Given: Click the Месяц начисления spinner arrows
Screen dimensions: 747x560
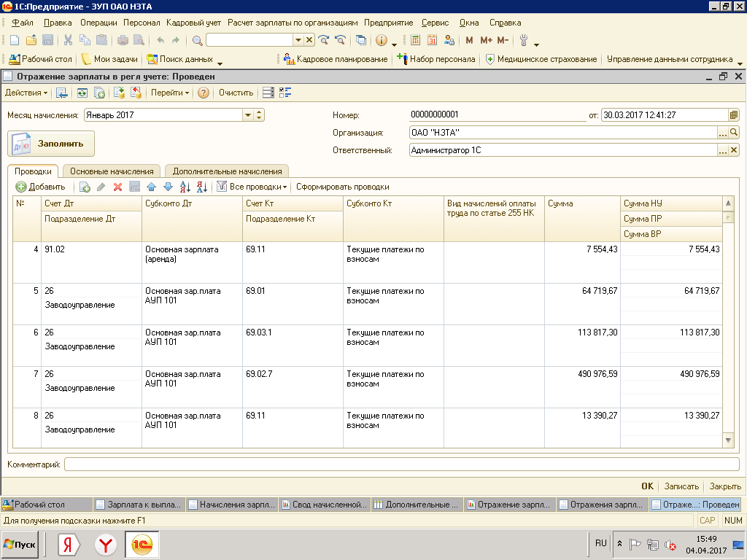Looking at the screenshot, I should pyautogui.click(x=259, y=114).
